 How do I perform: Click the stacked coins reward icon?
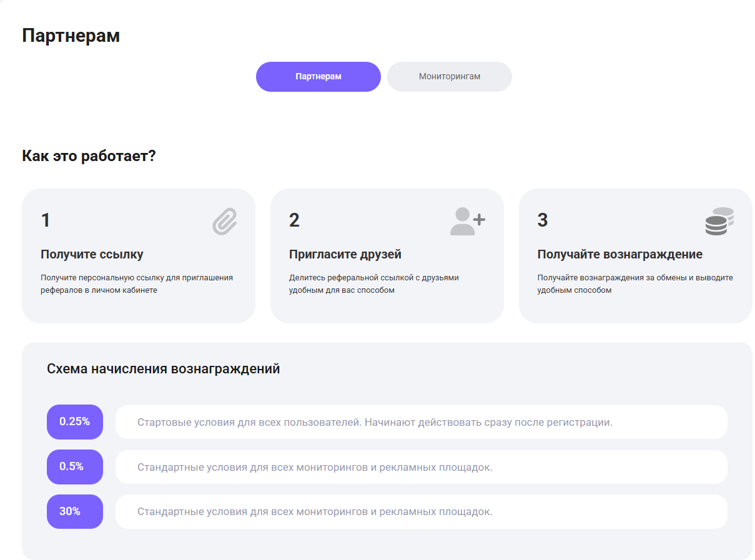coord(719,221)
